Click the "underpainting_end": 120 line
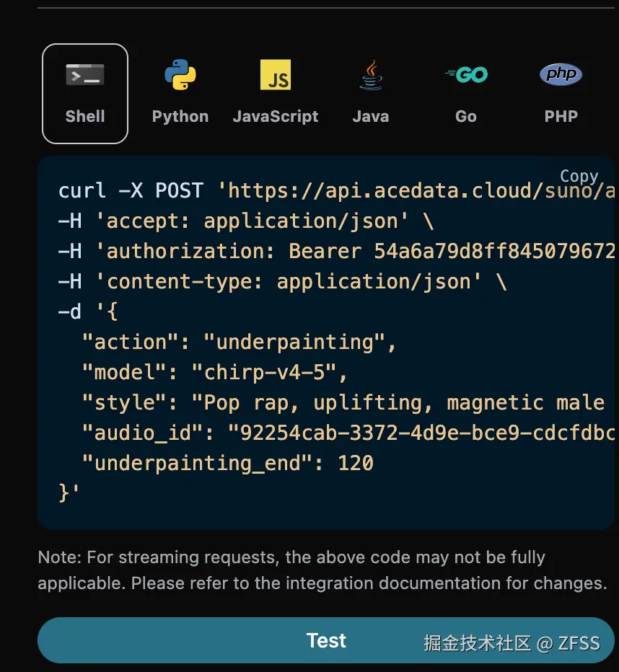This screenshot has width=619, height=672. (x=228, y=464)
